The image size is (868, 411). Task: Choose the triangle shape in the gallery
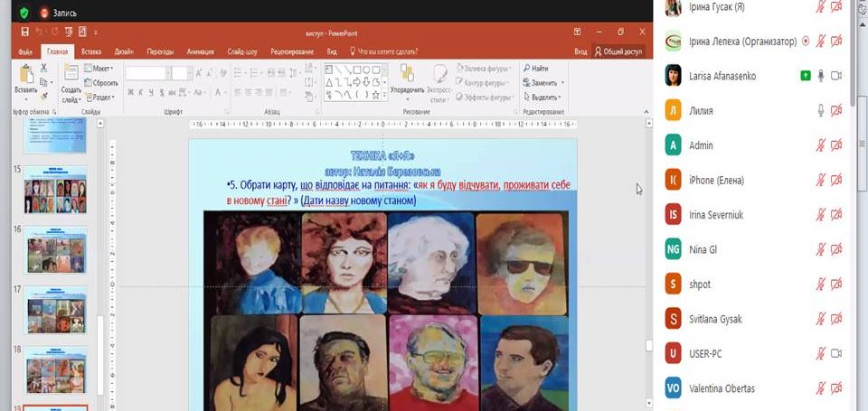329,82
